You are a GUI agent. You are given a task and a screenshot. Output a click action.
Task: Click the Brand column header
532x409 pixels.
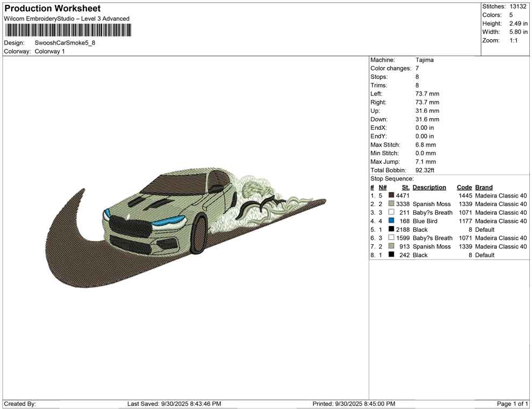tap(484, 187)
